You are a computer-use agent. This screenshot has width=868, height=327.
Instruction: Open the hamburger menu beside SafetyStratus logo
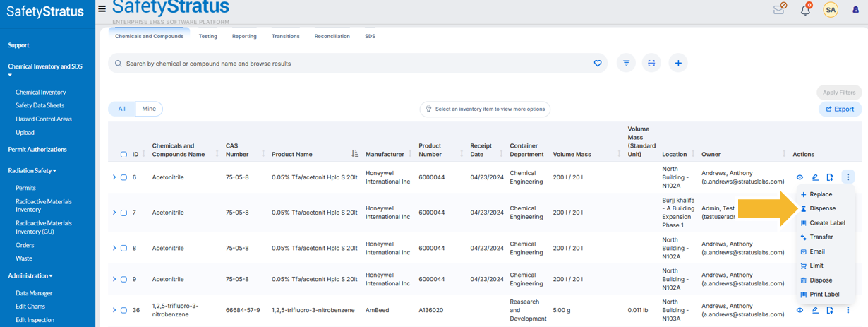102,9
